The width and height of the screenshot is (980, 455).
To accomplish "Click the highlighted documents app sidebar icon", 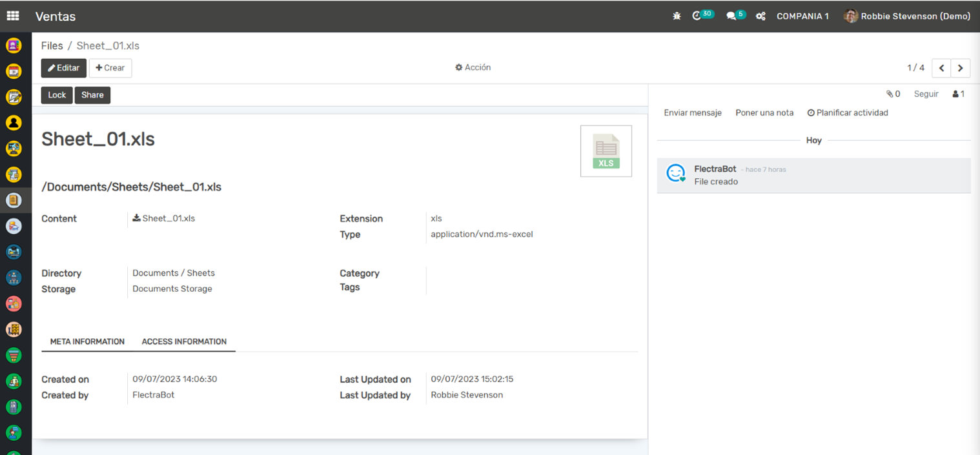I will point(14,201).
